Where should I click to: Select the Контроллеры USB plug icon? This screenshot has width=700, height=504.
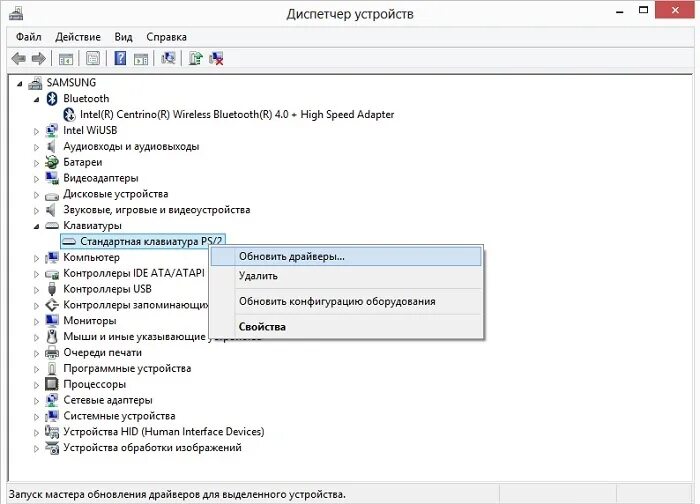[x=52, y=289]
